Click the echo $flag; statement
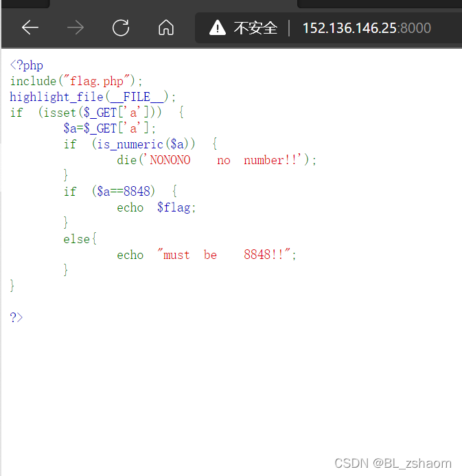The image size is (462, 476). coord(157,207)
